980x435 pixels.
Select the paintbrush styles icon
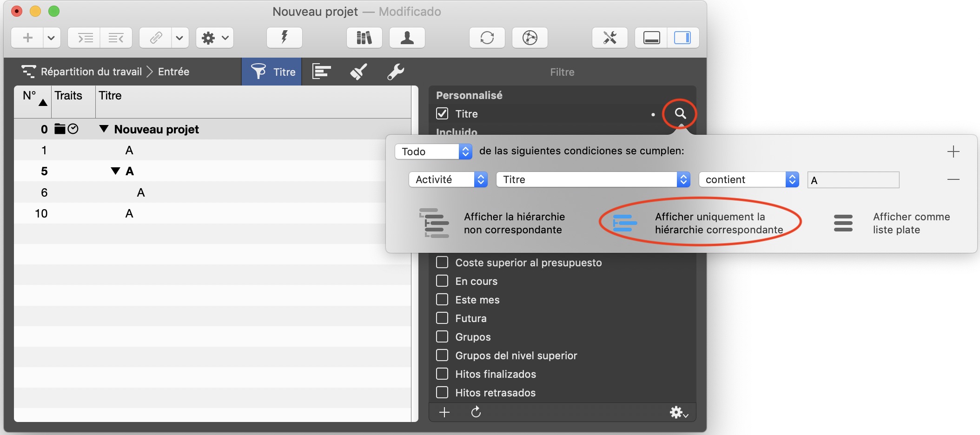358,72
